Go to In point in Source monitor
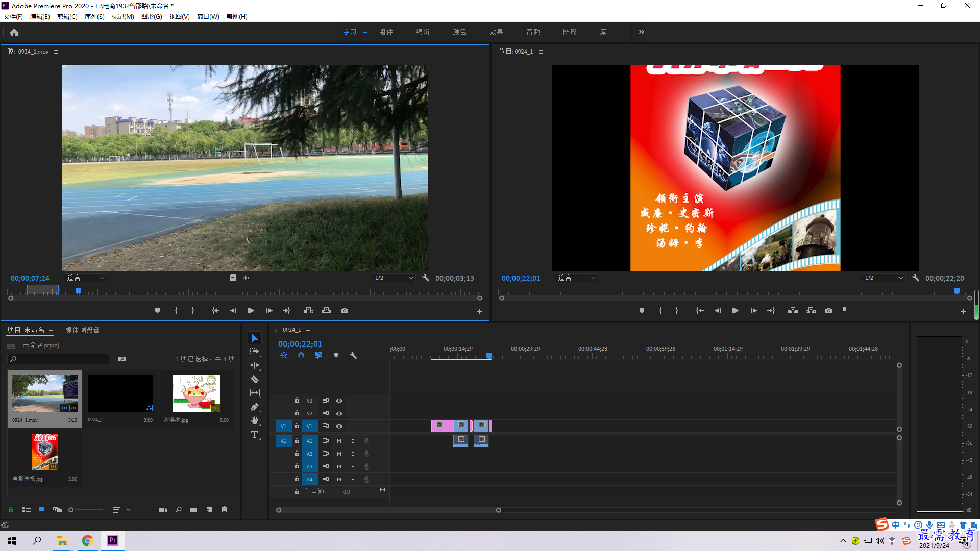The width and height of the screenshot is (980, 551). [215, 311]
